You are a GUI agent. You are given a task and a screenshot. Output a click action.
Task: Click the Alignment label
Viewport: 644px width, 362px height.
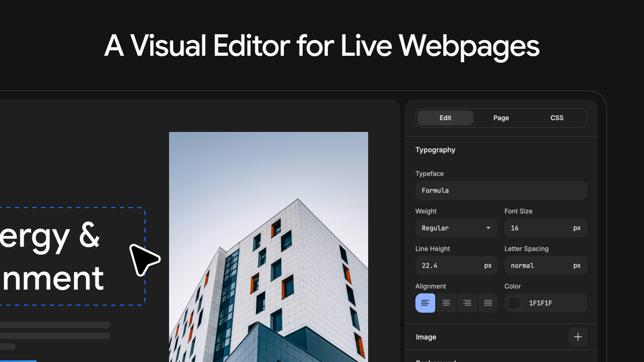tap(430, 286)
